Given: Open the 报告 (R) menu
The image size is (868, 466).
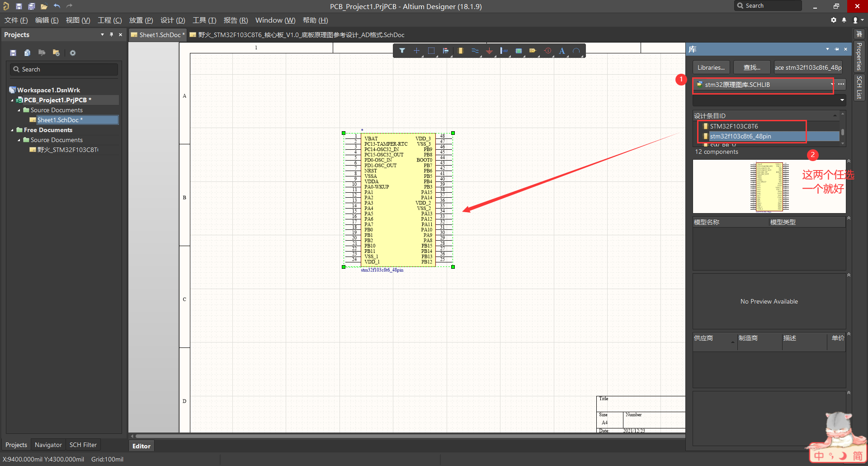Looking at the screenshot, I should click(236, 20).
